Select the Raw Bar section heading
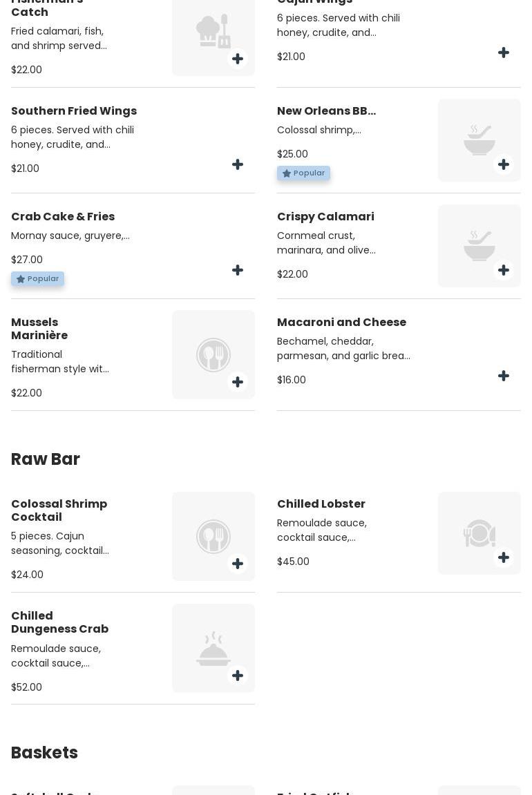The width and height of the screenshot is (532, 795). coord(46,459)
